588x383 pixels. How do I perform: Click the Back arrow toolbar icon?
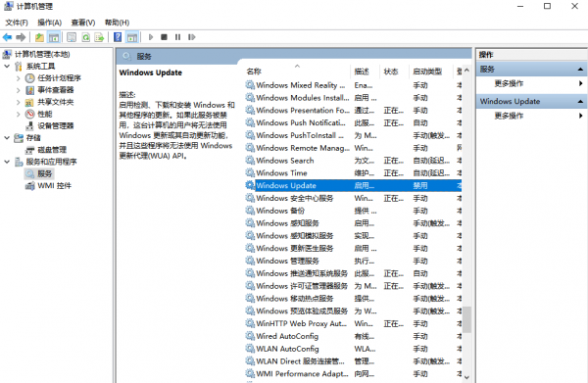coord(7,37)
